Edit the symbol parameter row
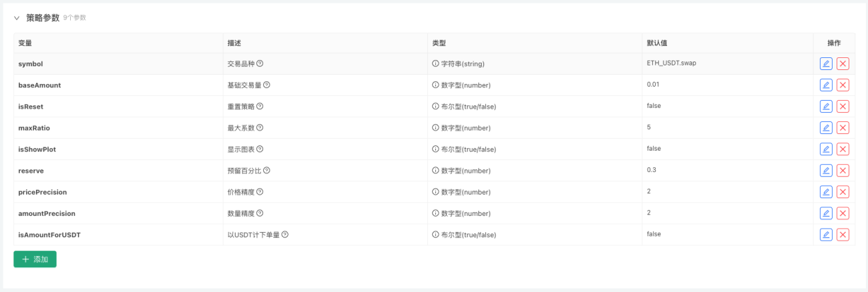This screenshot has height=292, width=868. [826, 63]
